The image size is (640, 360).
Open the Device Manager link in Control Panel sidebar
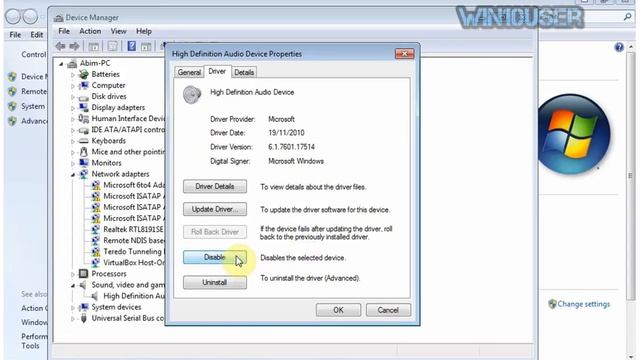[34, 77]
